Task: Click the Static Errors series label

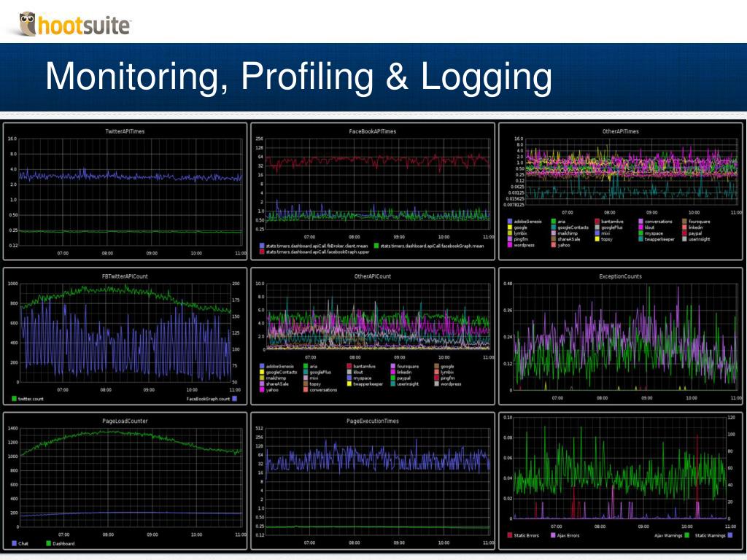Action: pos(527,535)
